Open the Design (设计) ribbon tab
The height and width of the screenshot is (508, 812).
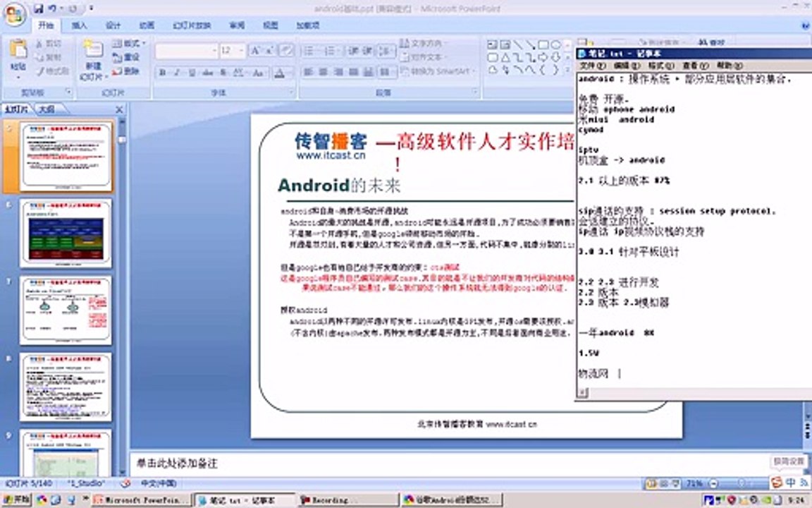pos(113,25)
